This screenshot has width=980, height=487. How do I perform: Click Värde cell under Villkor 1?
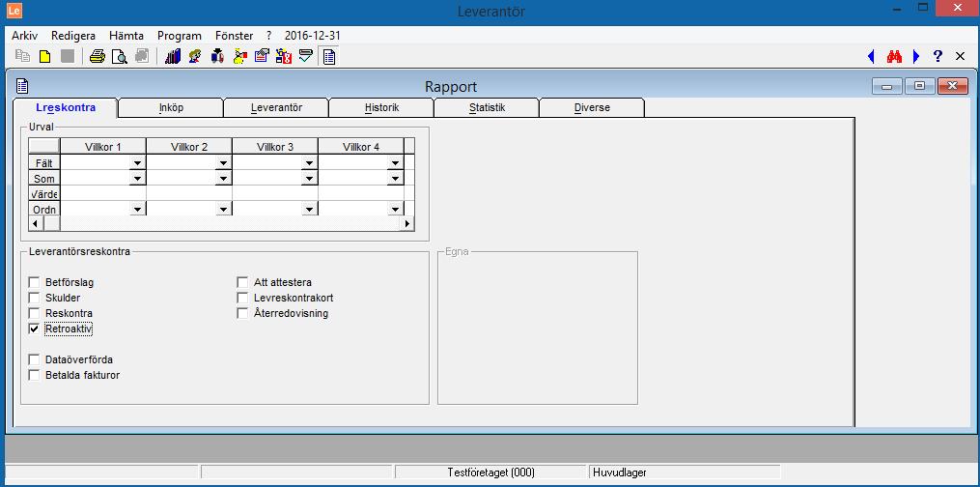click(103, 194)
